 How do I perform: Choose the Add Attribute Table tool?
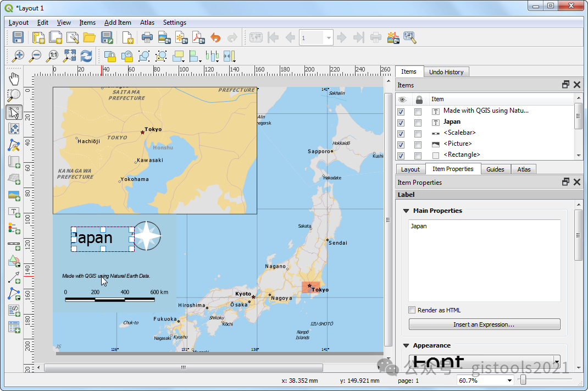coord(14,327)
